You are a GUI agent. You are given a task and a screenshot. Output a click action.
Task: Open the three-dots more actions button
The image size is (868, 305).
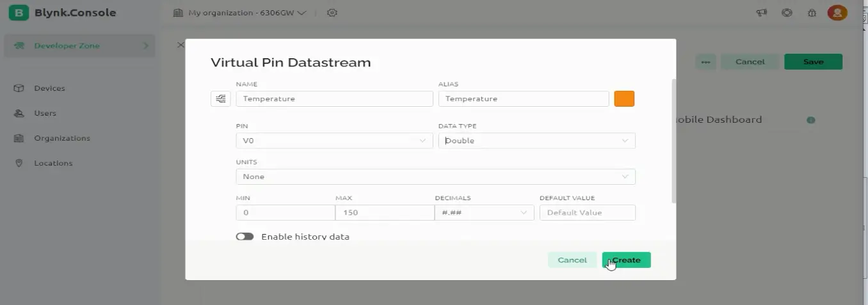705,61
